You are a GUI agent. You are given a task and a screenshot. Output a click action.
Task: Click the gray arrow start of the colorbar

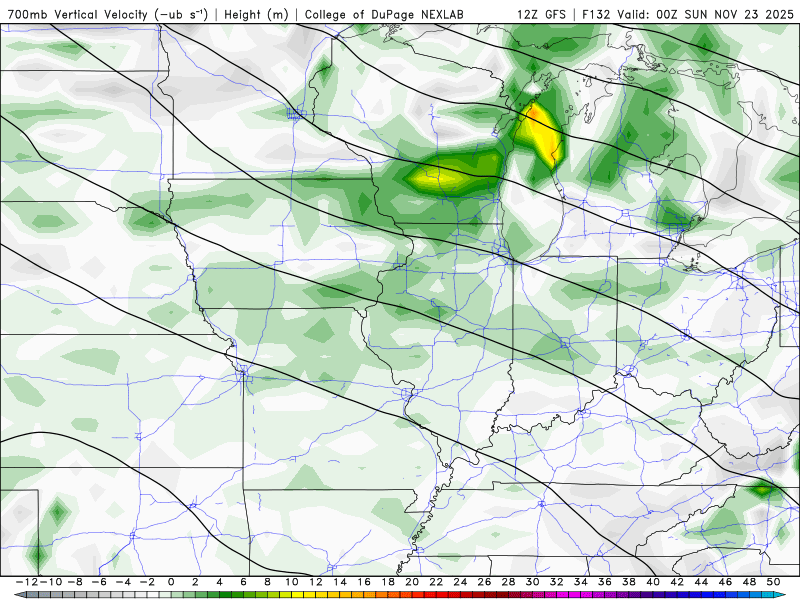(19, 595)
